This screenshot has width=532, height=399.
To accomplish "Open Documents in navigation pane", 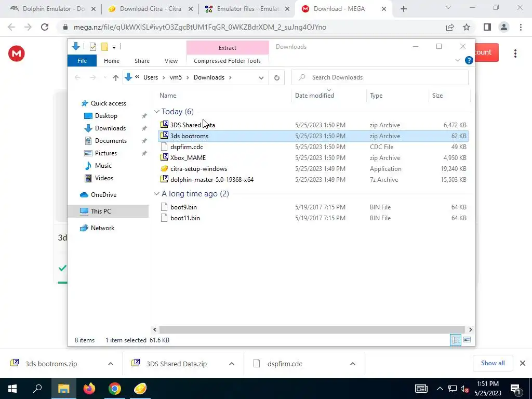I will [x=111, y=140].
